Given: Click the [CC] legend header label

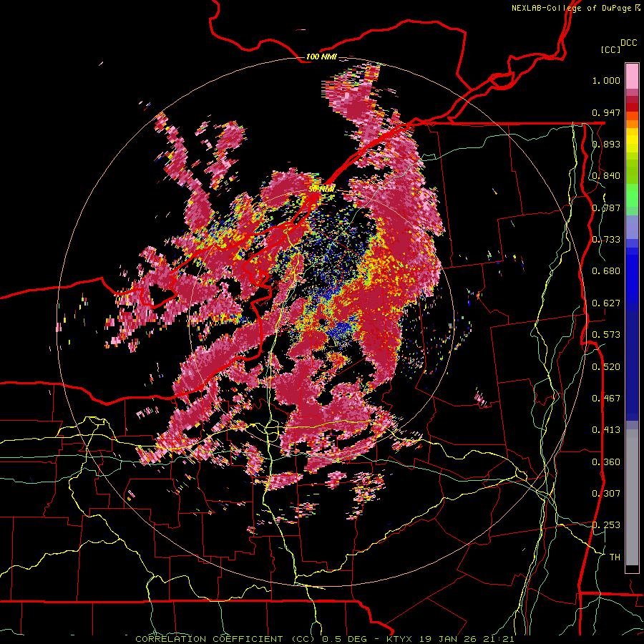Looking at the screenshot, I should click(x=610, y=49).
